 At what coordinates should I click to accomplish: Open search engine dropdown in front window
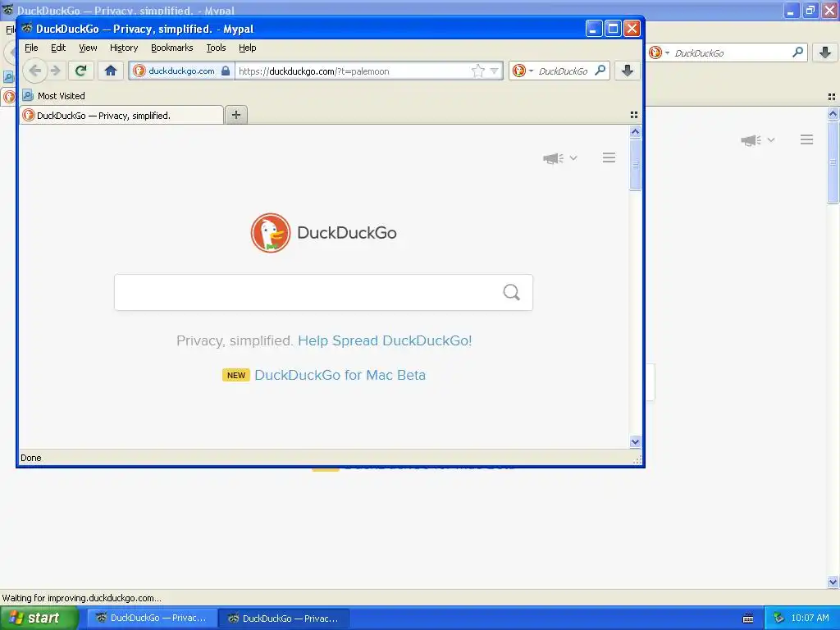[x=531, y=71]
